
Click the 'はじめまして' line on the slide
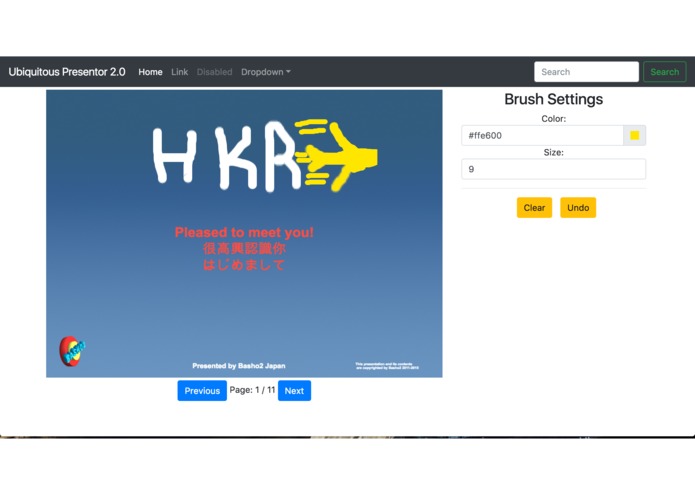point(244,265)
